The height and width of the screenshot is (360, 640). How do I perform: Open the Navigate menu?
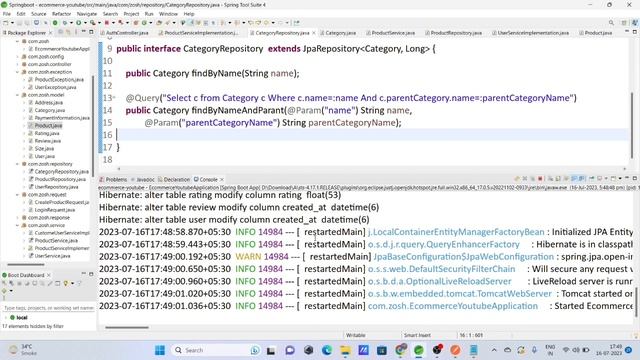tap(87, 14)
